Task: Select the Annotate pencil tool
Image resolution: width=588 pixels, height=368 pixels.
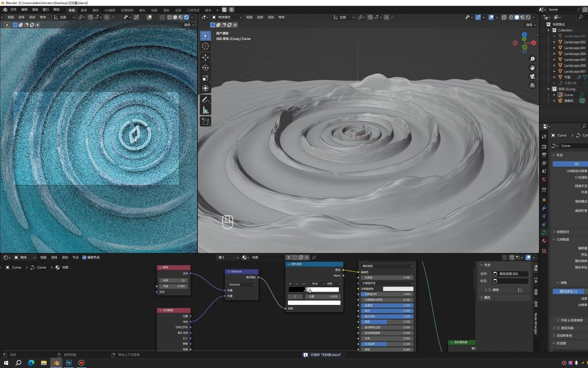Action: click(x=206, y=99)
